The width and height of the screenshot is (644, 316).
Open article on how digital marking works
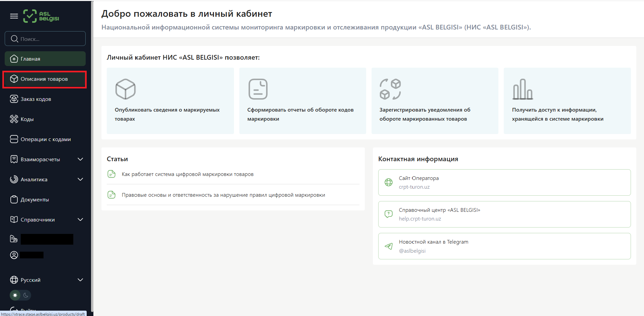coord(187,174)
